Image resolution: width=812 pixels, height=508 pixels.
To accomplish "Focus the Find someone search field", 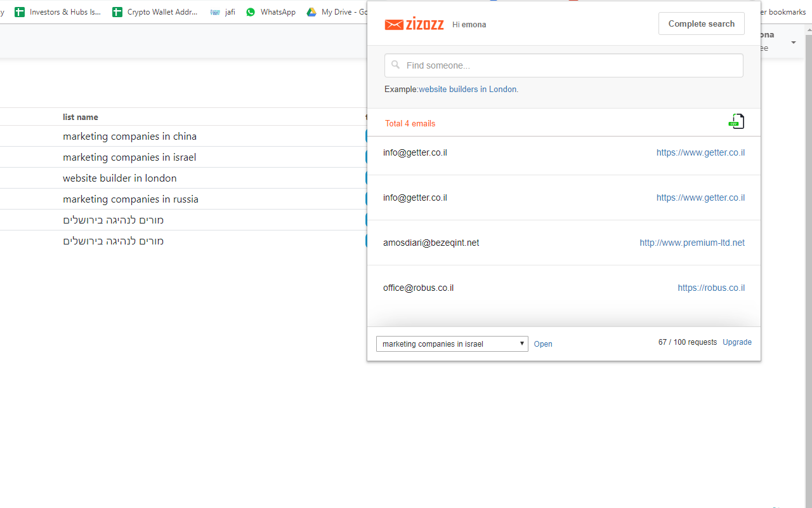I will [564, 65].
